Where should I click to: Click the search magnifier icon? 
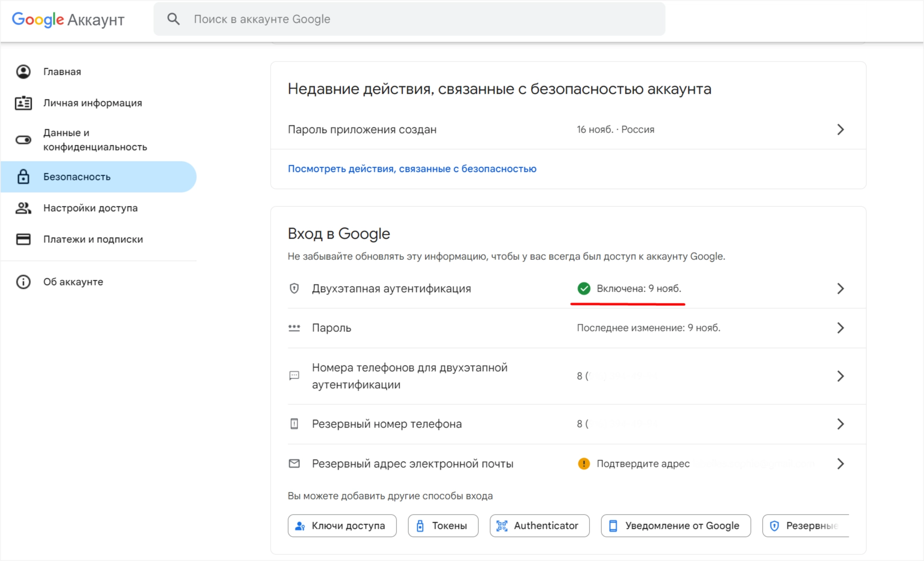tap(174, 19)
